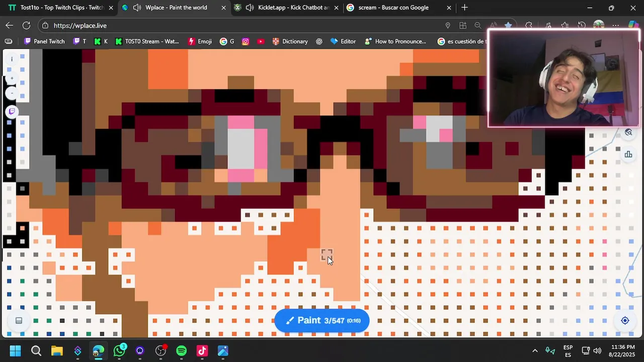The height and width of the screenshot is (362, 644).
Task: Open the Google 'G' bookmark
Action: [227, 41]
